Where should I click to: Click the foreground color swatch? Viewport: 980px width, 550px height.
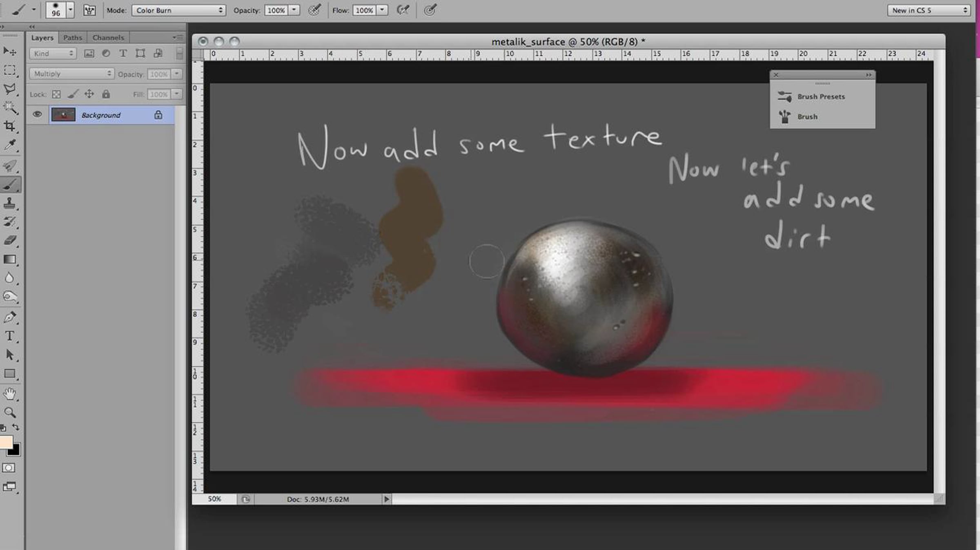click(x=6, y=442)
